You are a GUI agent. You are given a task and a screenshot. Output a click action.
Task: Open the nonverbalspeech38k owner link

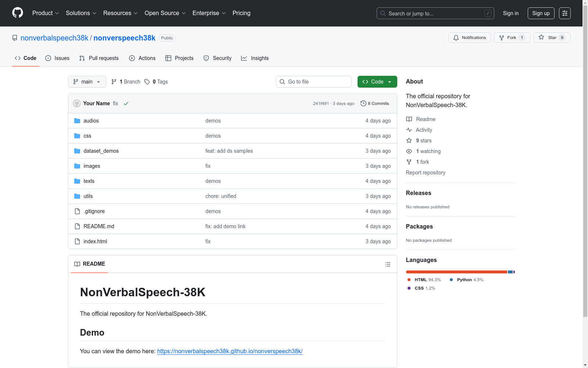click(54, 38)
